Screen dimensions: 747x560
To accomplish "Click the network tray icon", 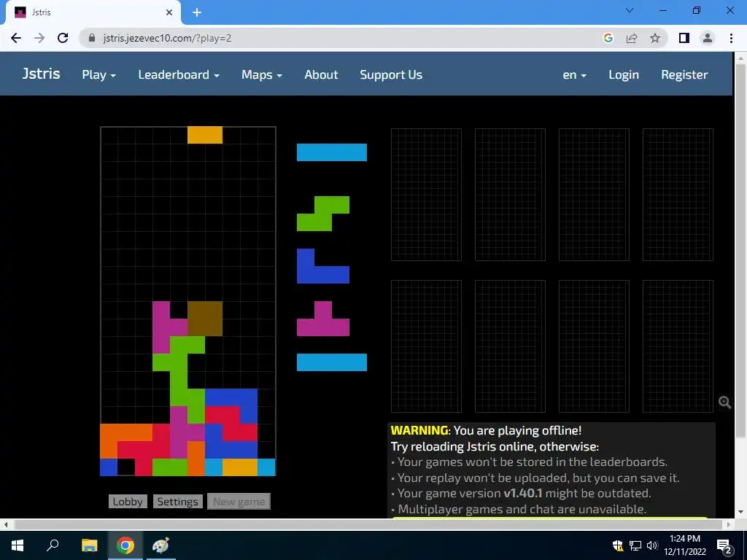I will point(635,545).
